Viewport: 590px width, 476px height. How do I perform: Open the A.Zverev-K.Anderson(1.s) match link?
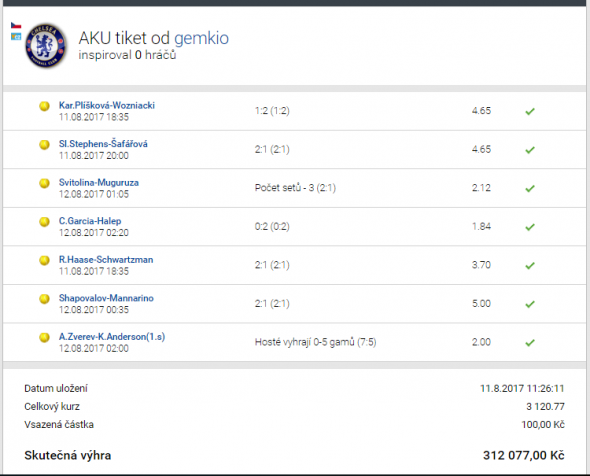[112, 336]
